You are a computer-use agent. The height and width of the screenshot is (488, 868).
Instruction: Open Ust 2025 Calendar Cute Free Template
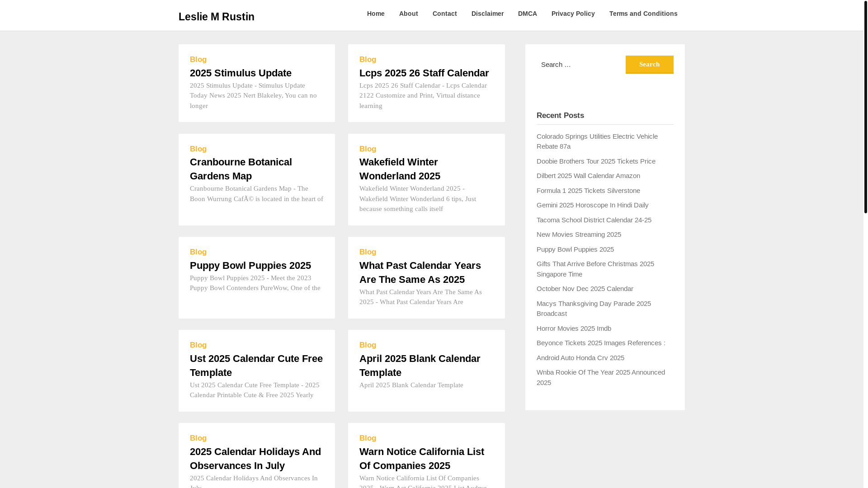[256, 366]
